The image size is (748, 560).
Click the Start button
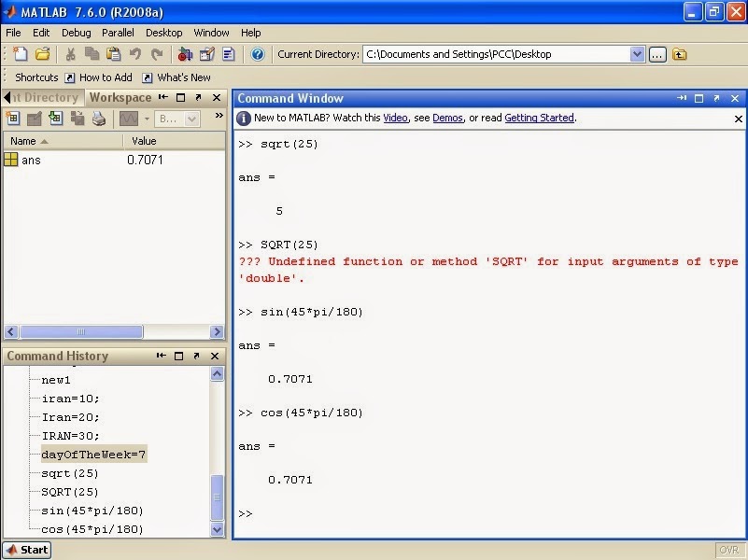click(25, 550)
